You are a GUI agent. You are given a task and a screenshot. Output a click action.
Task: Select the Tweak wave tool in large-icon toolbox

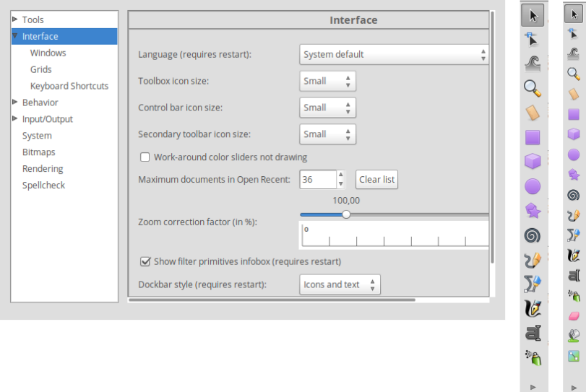[533, 64]
